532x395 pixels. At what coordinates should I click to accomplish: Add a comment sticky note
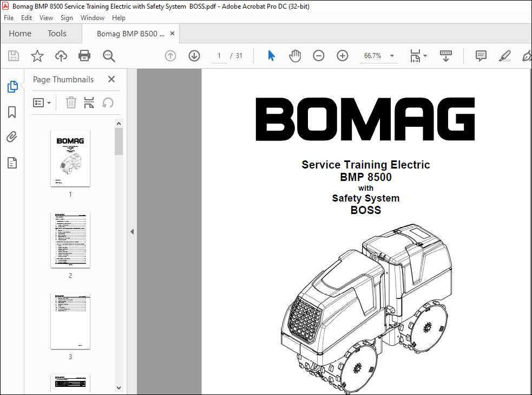coord(481,56)
